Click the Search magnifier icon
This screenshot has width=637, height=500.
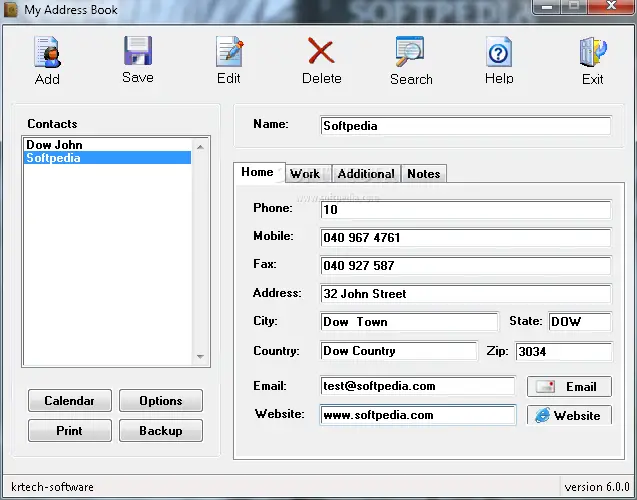(x=410, y=51)
